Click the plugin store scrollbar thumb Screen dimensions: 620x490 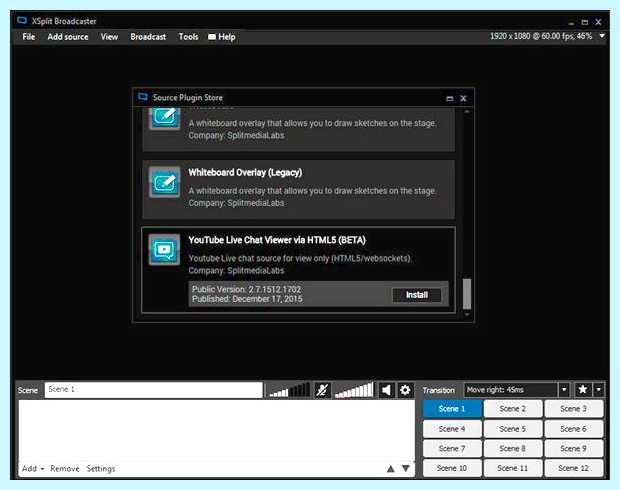pos(467,294)
